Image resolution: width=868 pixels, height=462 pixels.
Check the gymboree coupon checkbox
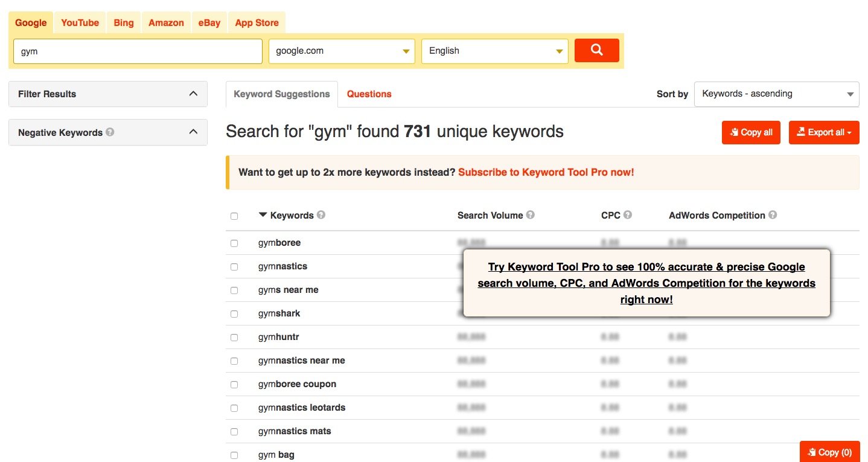pyautogui.click(x=234, y=385)
